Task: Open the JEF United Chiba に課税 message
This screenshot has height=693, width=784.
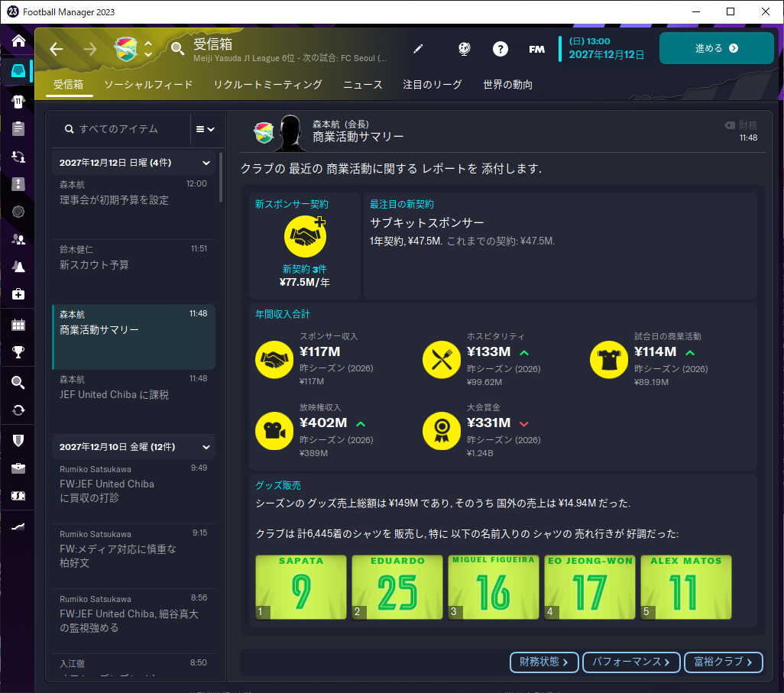Action: 134,401
